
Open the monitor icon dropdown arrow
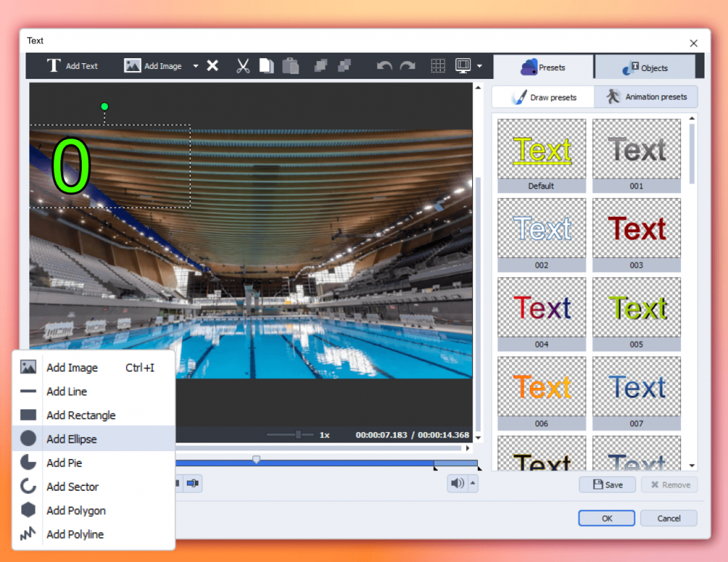pyautogui.click(x=480, y=66)
